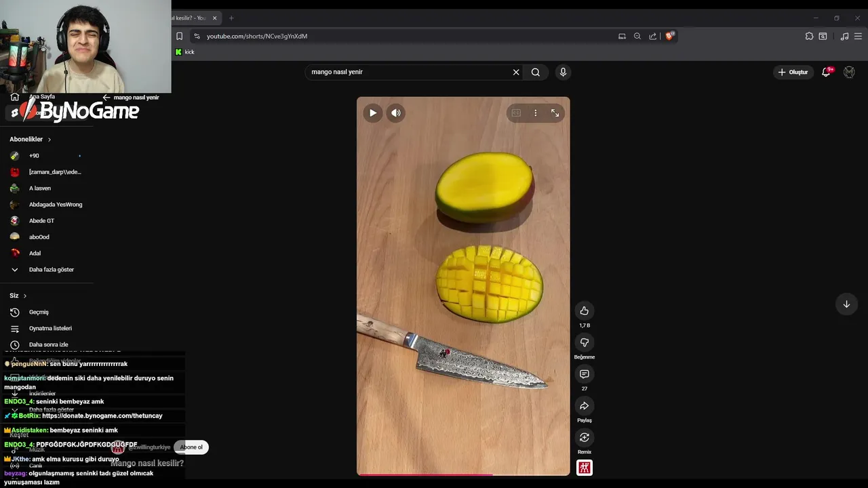Click the Remix icon
Screen dimensions: 868x488
click(584, 437)
